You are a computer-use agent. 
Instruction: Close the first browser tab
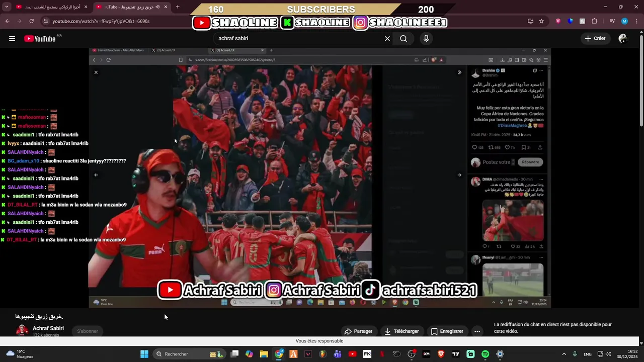pos(86,7)
